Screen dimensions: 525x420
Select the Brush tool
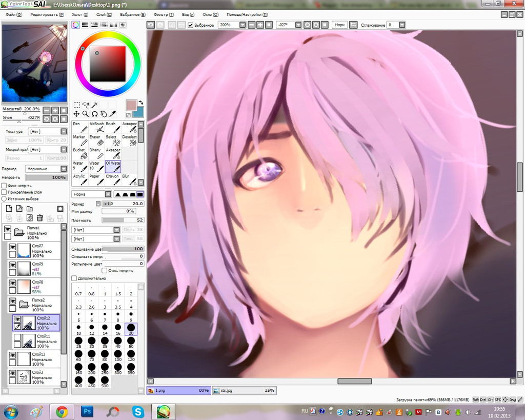click(x=113, y=127)
